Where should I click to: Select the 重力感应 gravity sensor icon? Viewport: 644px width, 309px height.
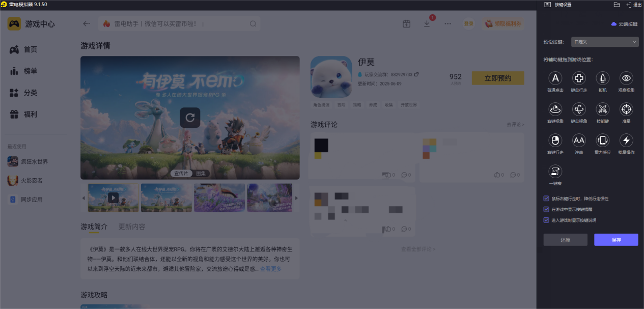pyautogui.click(x=602, y=141)
